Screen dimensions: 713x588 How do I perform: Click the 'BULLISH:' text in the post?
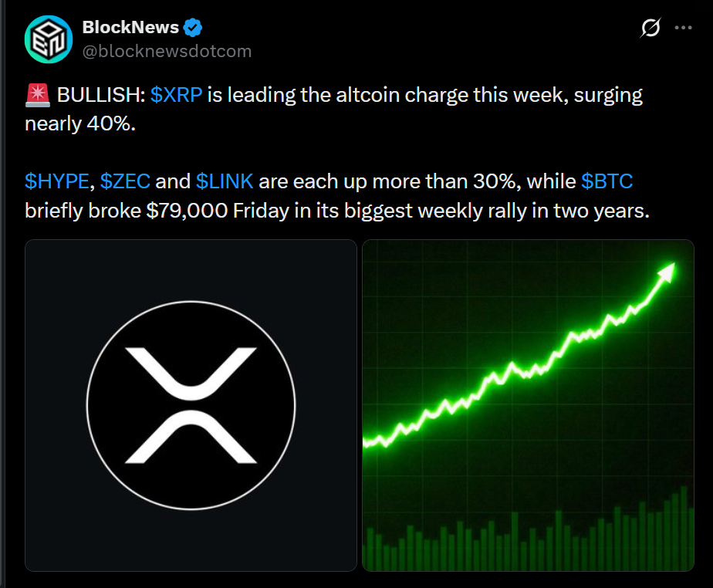(101, 95)
